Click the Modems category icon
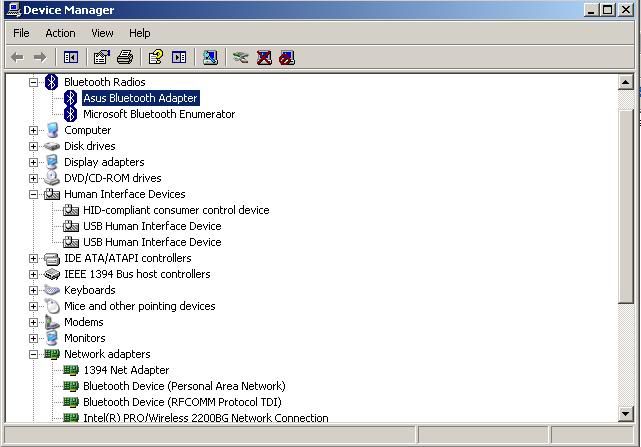This screenshot has width=641, height=447. point(52,322)
